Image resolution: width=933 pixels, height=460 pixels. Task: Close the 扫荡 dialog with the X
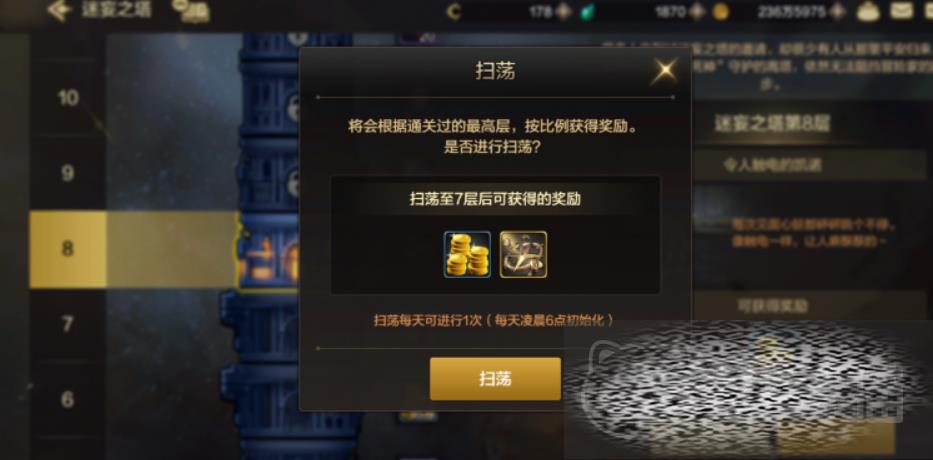click(665, 71)
